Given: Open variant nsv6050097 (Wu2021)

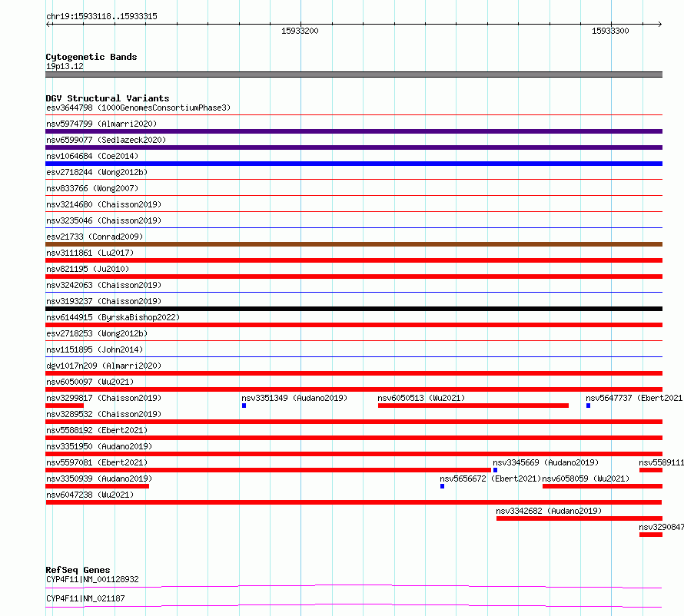Looking at the screenshot, I should [90, 382].
